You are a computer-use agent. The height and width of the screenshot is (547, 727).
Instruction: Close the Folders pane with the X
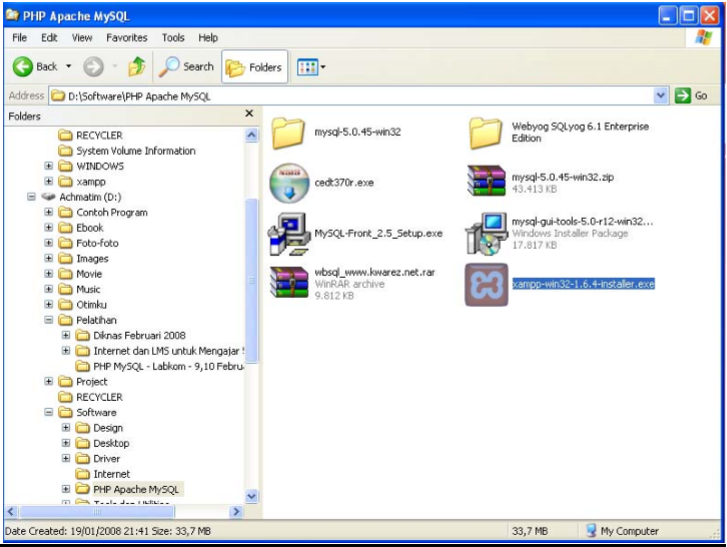click(249, 114)
